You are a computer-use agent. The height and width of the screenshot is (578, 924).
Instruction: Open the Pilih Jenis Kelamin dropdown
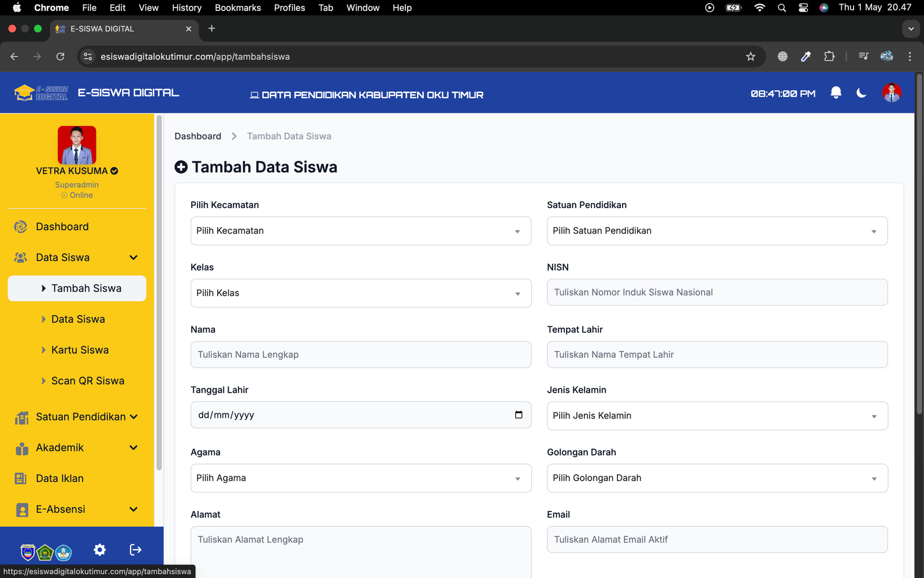pyautogui.click(x=717, y=416)
